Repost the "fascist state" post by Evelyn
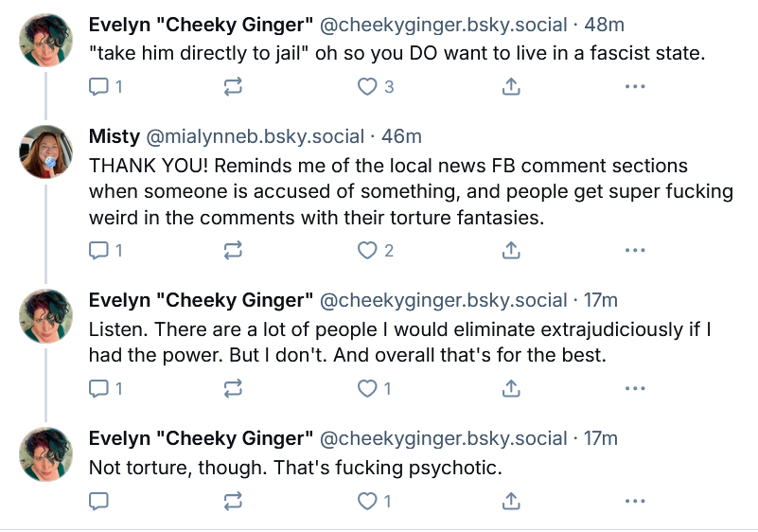 pos(233,87)
